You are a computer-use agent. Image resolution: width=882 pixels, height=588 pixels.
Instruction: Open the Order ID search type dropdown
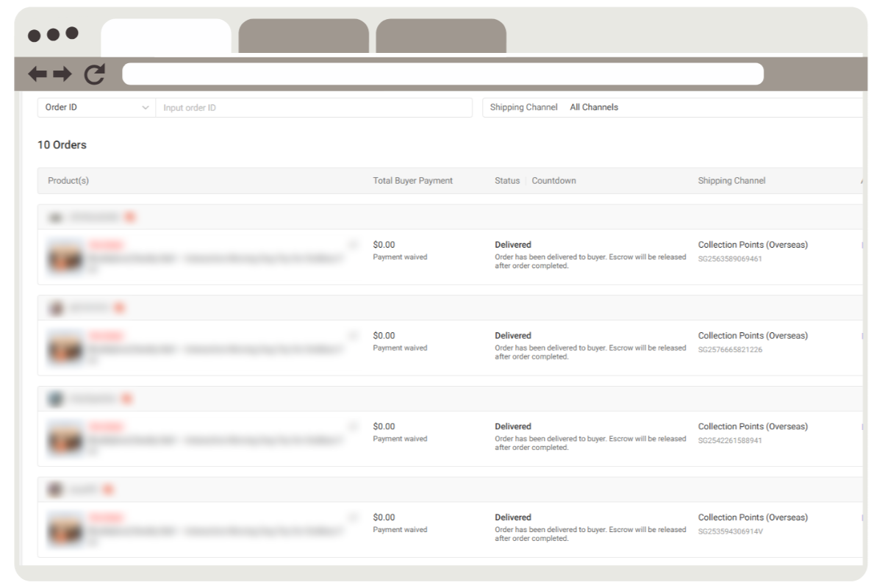(x=96, y=107)
